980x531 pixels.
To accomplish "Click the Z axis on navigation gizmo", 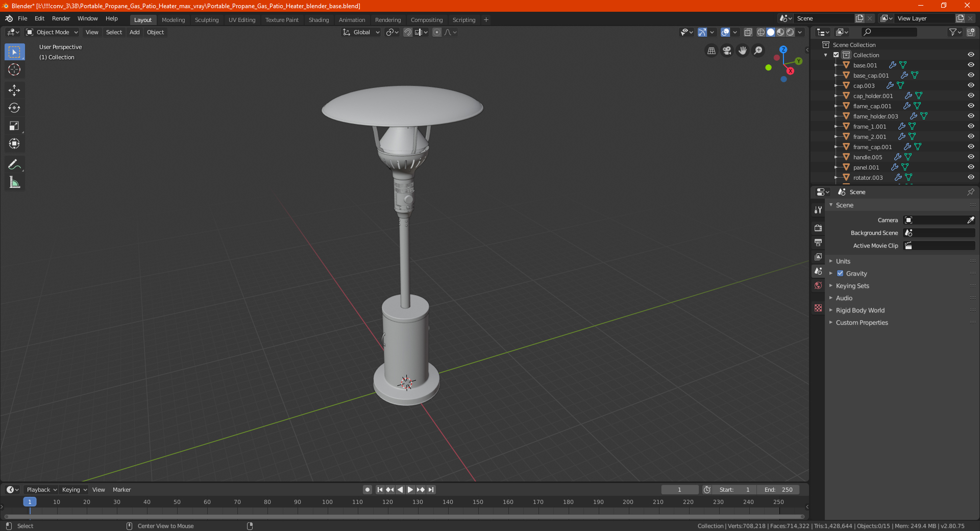I will 783,50.
